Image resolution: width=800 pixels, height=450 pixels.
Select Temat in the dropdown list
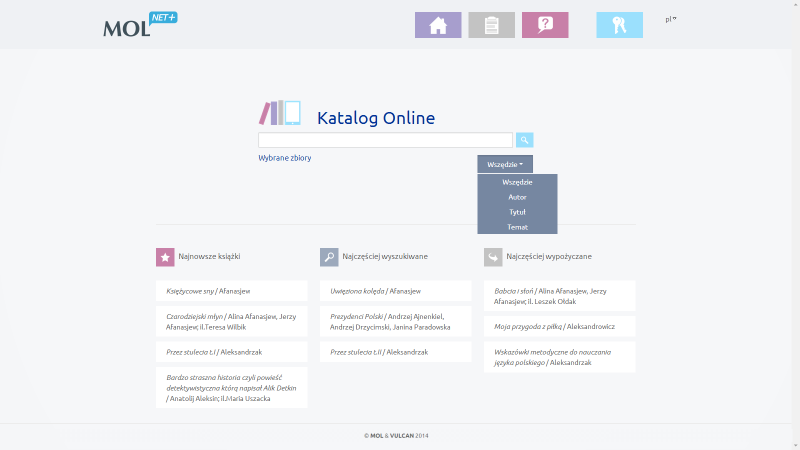pos(517,227)
